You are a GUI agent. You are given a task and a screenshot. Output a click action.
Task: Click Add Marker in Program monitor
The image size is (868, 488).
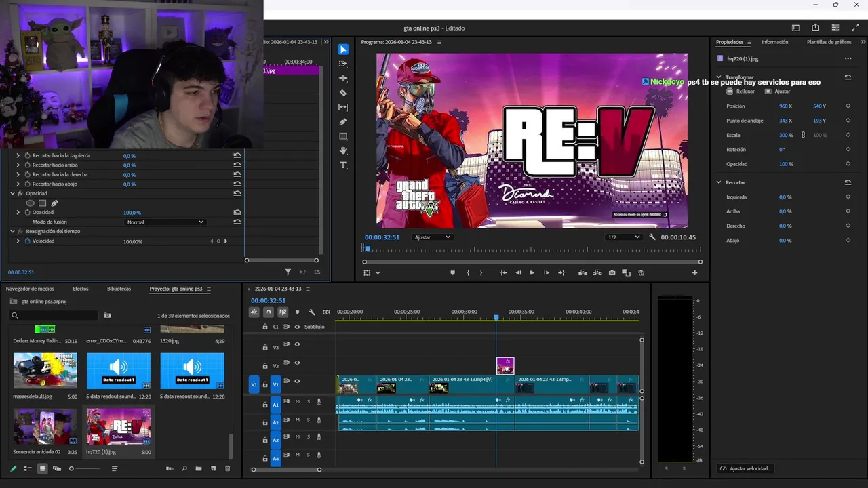tap(453, 272)
